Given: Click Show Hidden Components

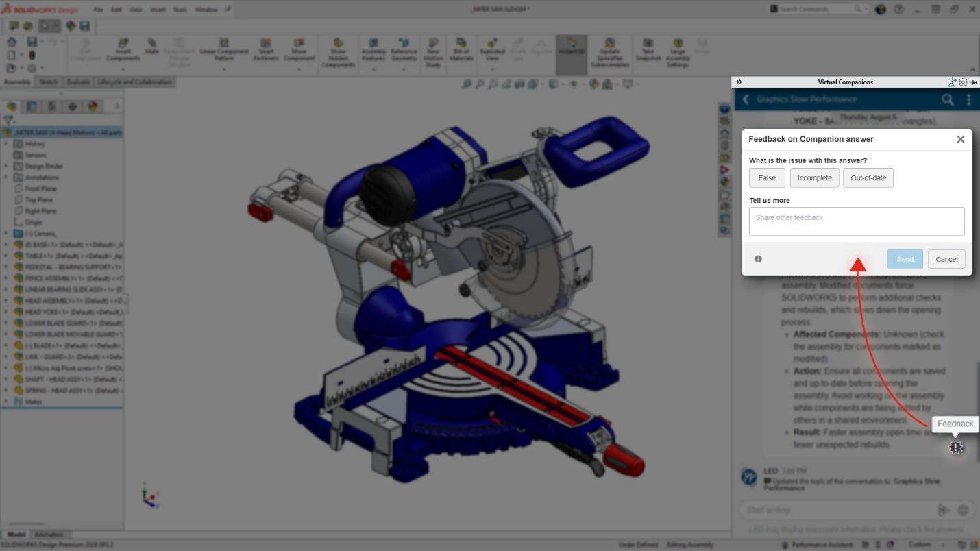Looking at the screenshot, I should click(x=338, y=52).
